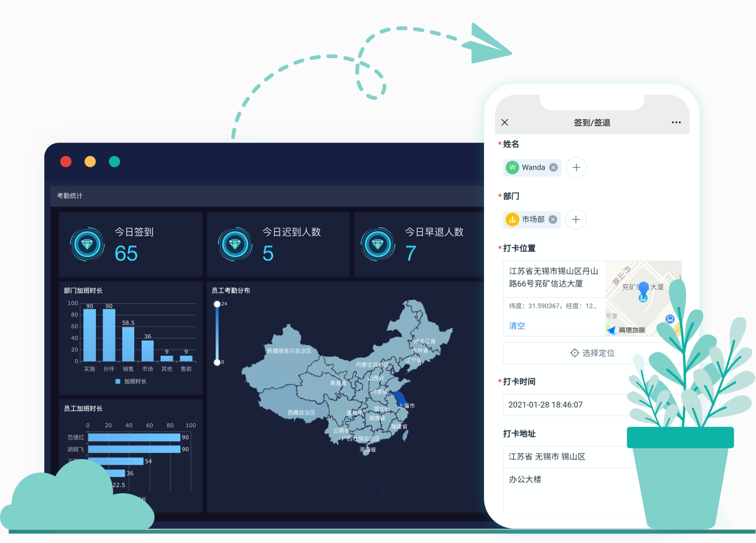Remove Wanda from the name field
756x543 pixels.
click(554, 168)
